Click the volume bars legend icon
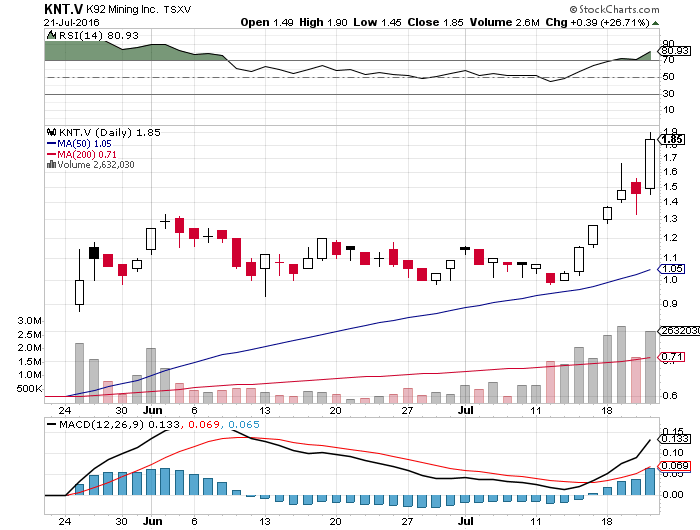This screenshot has width=700, height=530. click(51, 164)
